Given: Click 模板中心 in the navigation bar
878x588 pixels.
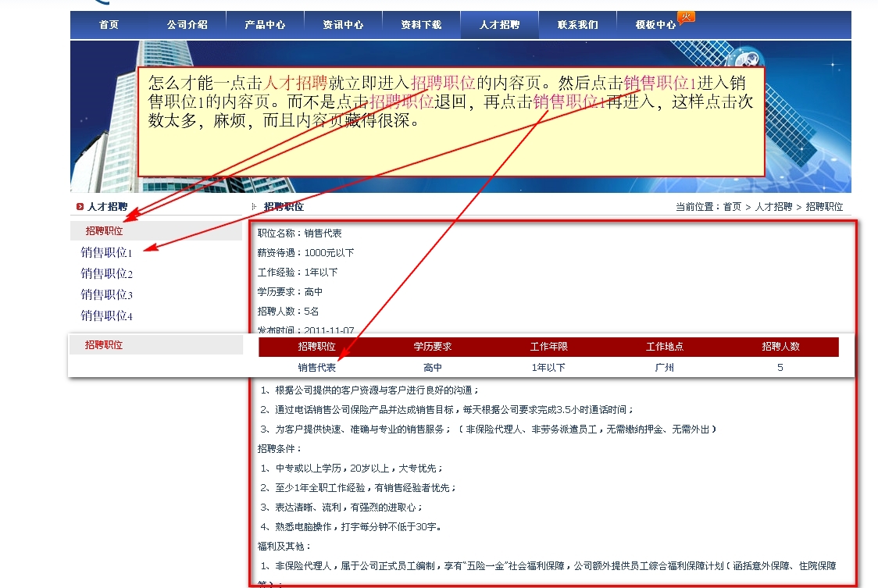Looking at the screenshot, I should tap(655, 25).
